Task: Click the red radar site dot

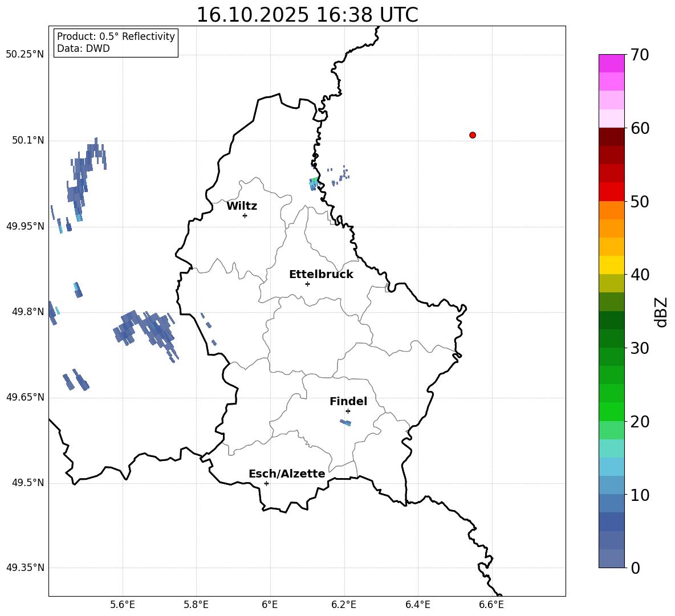Action: point(472,135)
